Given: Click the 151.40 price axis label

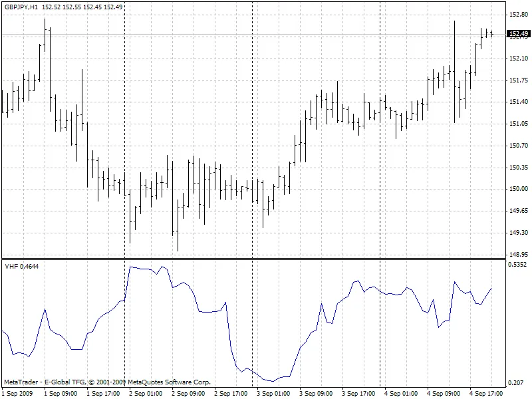Looking at the screenshot, I should [x=518, y=102].
